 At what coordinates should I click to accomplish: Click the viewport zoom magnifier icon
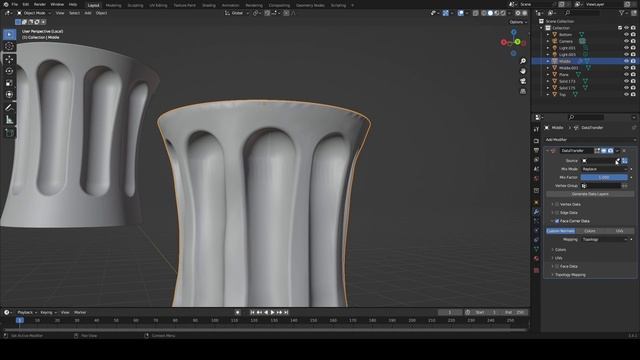pos(523,61)
